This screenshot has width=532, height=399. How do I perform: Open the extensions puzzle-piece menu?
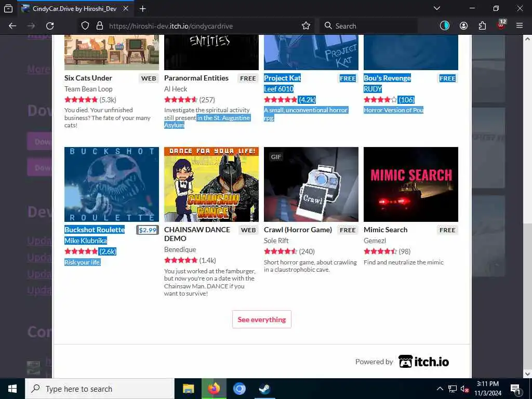point(482,26)
